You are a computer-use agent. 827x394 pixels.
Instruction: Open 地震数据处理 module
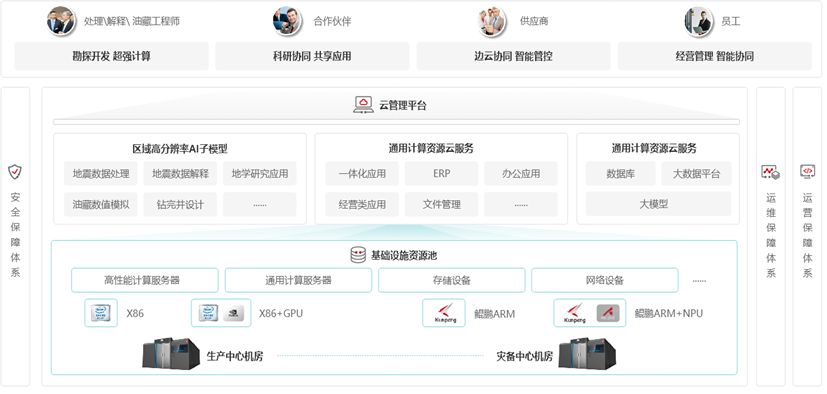pyautogui.click(x=101, y=174)
